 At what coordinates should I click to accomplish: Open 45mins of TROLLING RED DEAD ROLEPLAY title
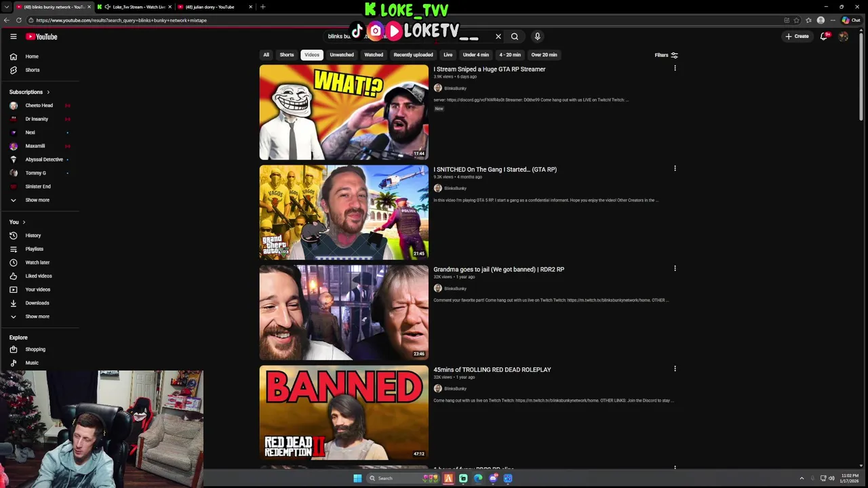(492, 369)
